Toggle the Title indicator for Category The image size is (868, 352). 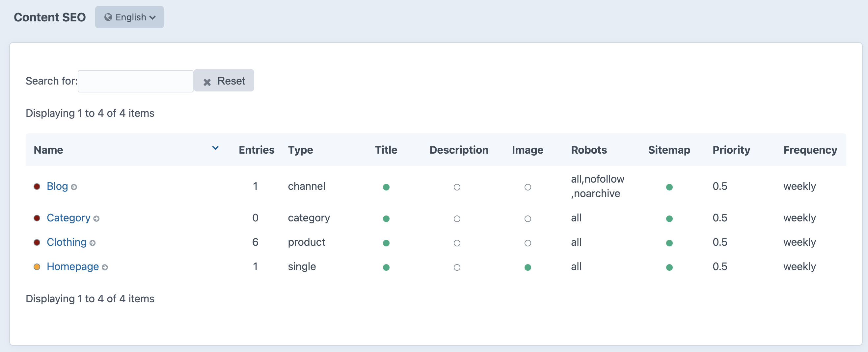pos(386,218)
